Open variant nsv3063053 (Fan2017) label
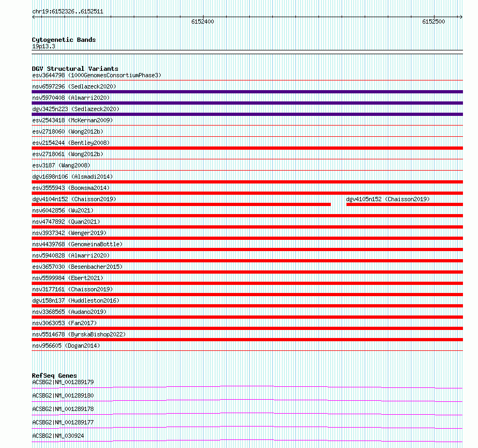 pos(64,323)
